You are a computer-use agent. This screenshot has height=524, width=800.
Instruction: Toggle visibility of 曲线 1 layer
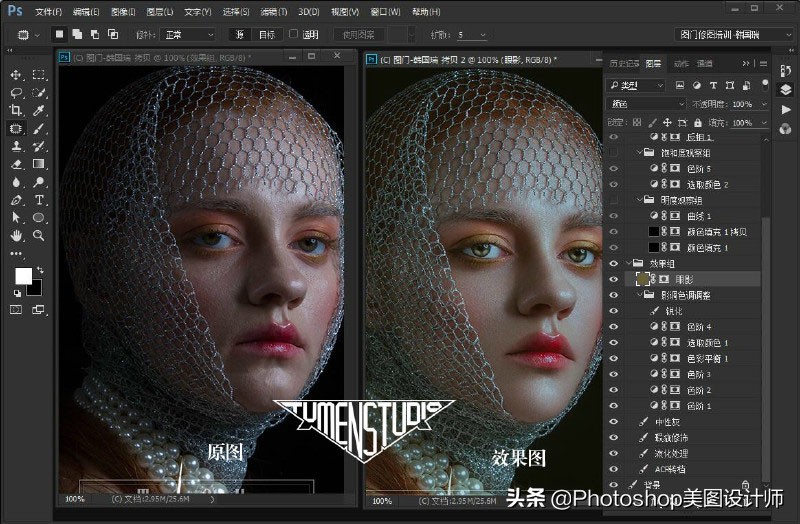614,216
